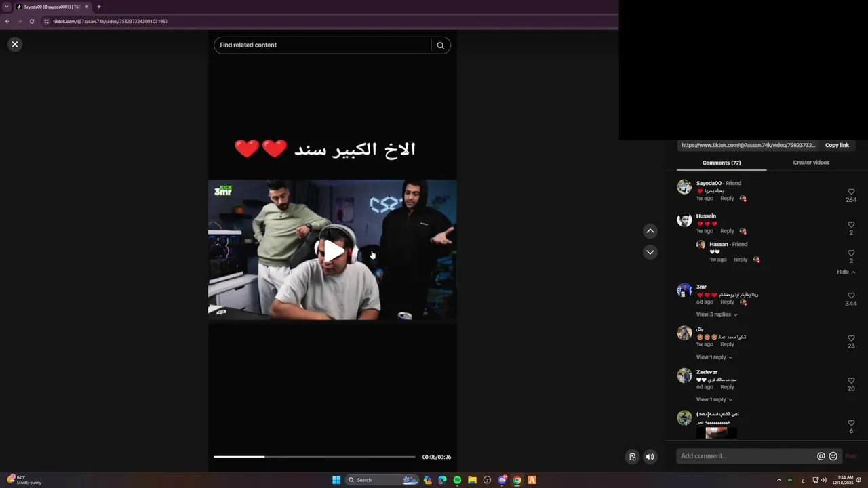Like Hassan's reply heart

(x=851, y=253)
